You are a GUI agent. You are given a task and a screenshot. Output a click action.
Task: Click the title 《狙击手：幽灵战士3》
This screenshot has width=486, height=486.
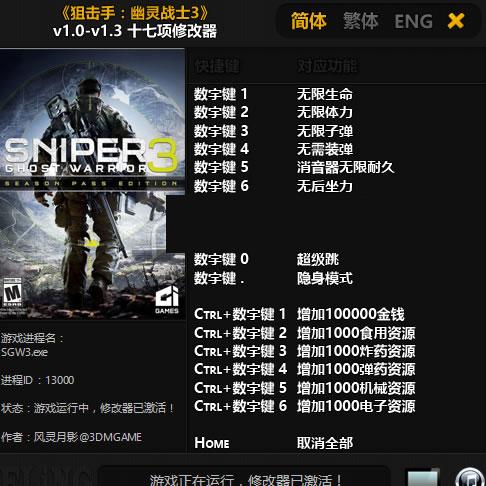[135, 13]
